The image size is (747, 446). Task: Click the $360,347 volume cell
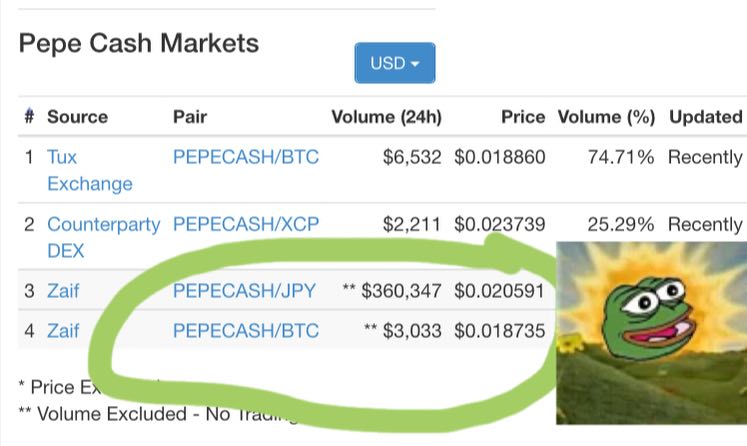click(x=401, y=291)
